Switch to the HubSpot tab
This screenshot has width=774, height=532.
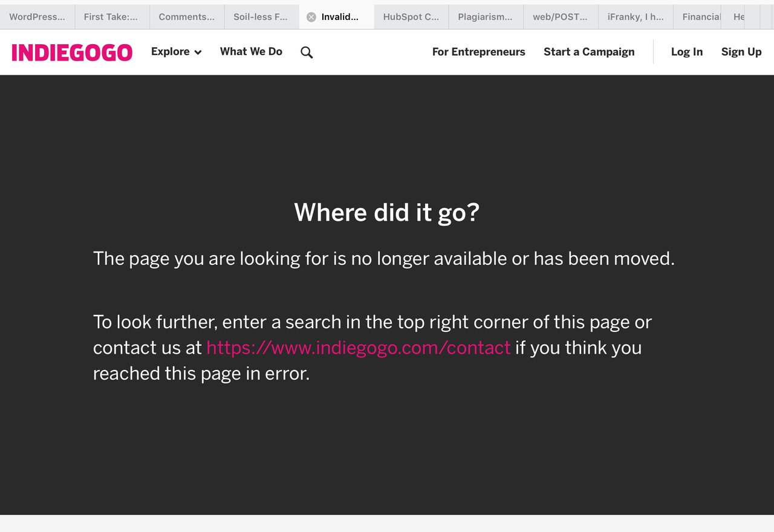(x=411, y=17)
